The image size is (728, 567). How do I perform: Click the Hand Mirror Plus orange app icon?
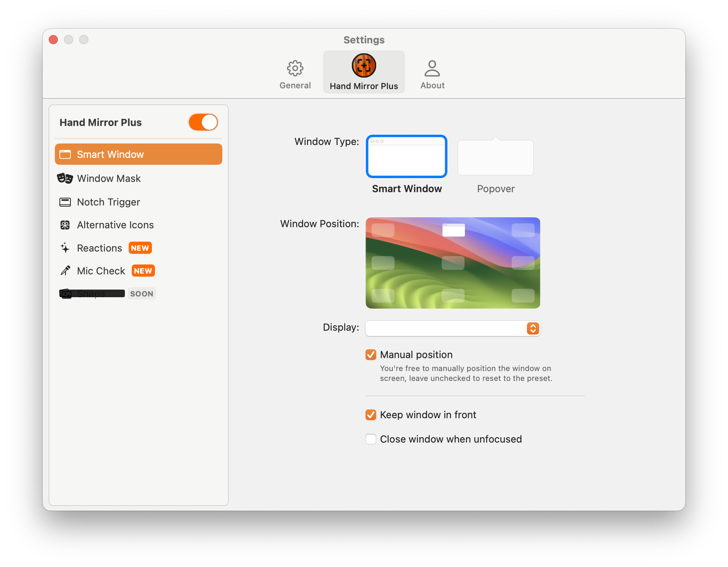click(364, 65)
